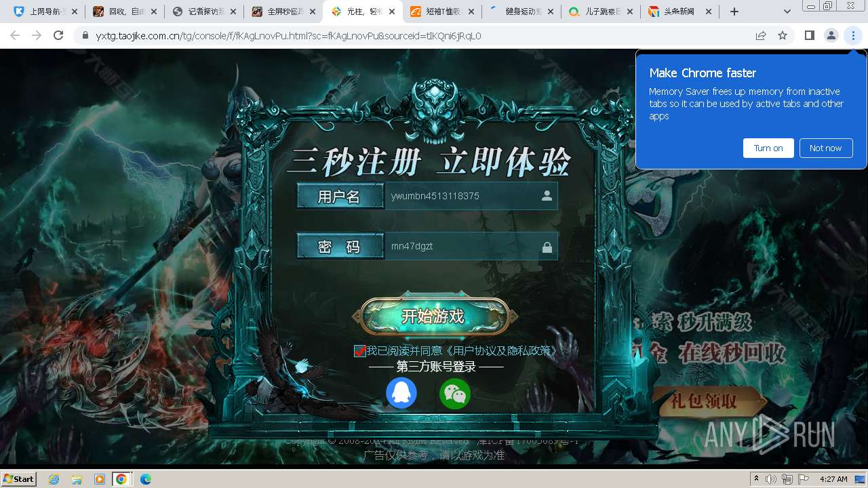Close the 光柱 active tab
868x488 pixels.
coord(392,12)
